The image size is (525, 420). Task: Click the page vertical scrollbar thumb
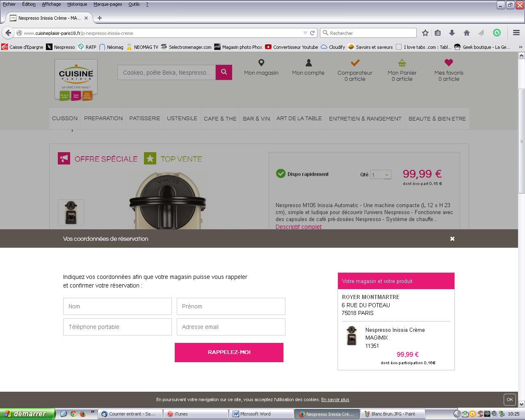(x=521, y=141)
